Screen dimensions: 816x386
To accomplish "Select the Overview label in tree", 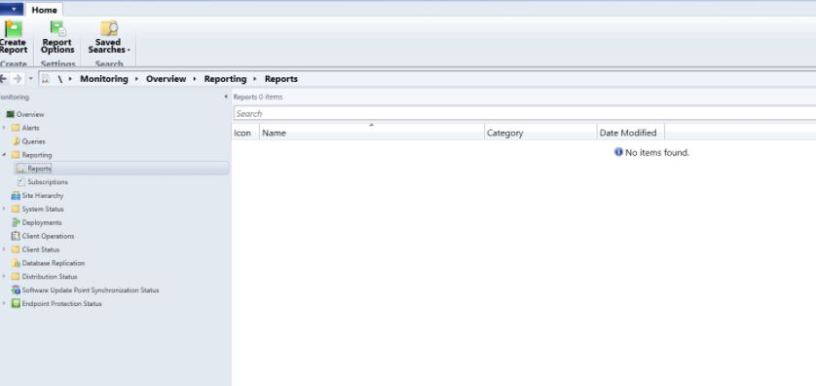I will coord(30,114).
